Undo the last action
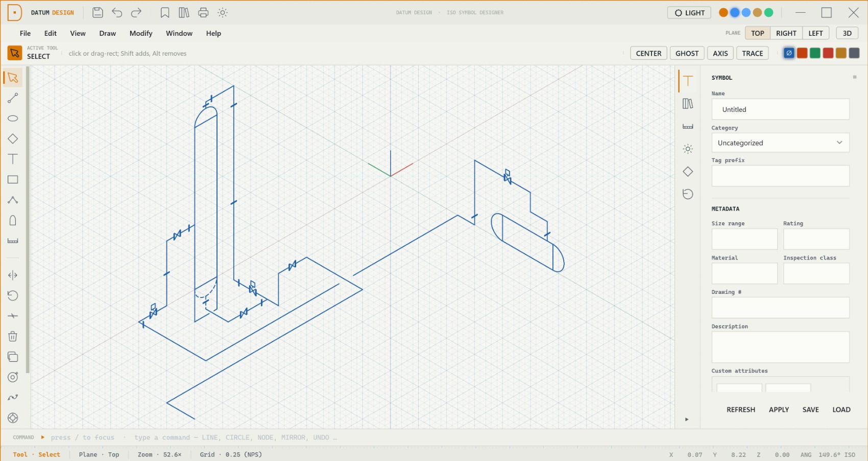This screenshot has width=868, height=461. pyautogui.click(x=117, y=13)
